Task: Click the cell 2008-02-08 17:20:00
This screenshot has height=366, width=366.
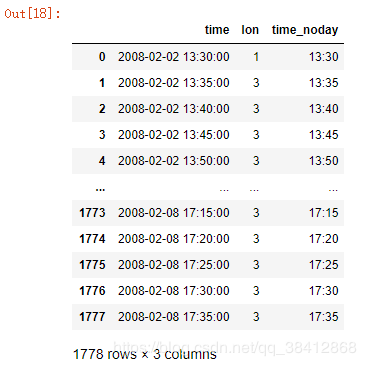Action: click(x=174, y=239)
